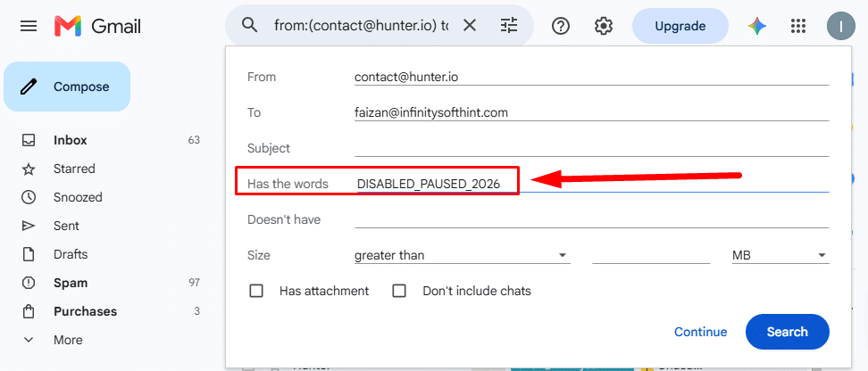The height and width of the screenshot is (371, 868).
Task: Check the Has attachment checkbox
Action: point(256,291)
